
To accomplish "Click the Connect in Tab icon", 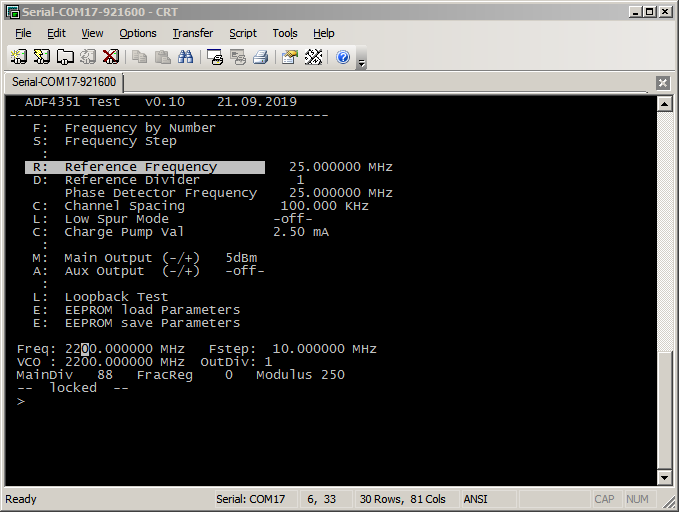I will [65, 57].
